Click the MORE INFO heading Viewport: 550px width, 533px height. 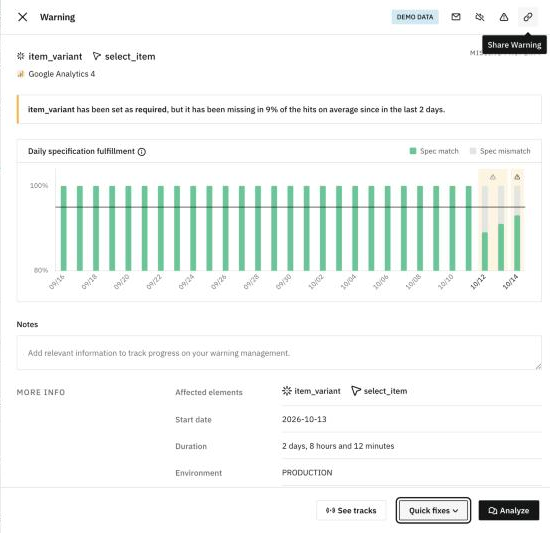41,392
